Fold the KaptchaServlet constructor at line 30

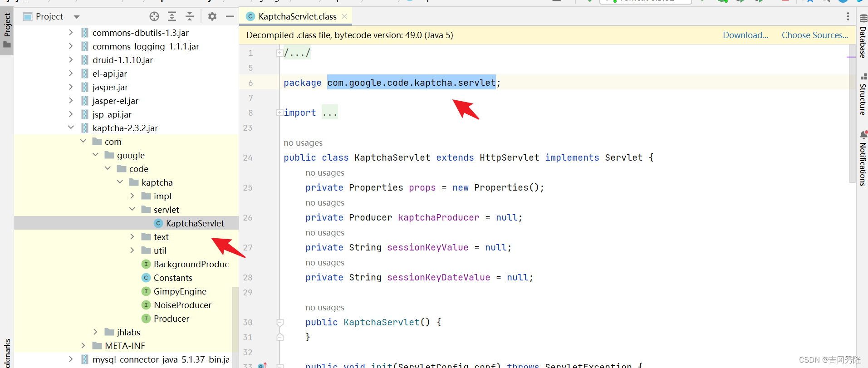280,323
